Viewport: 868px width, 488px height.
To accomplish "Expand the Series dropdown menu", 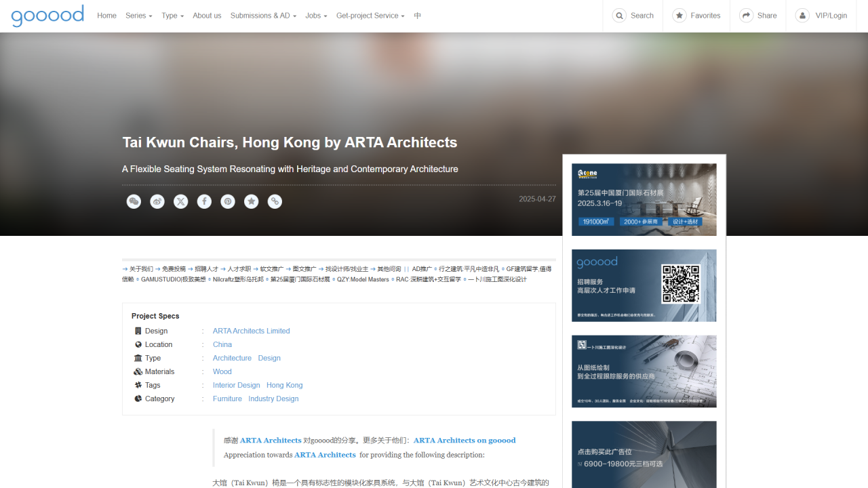I will 138,16.
